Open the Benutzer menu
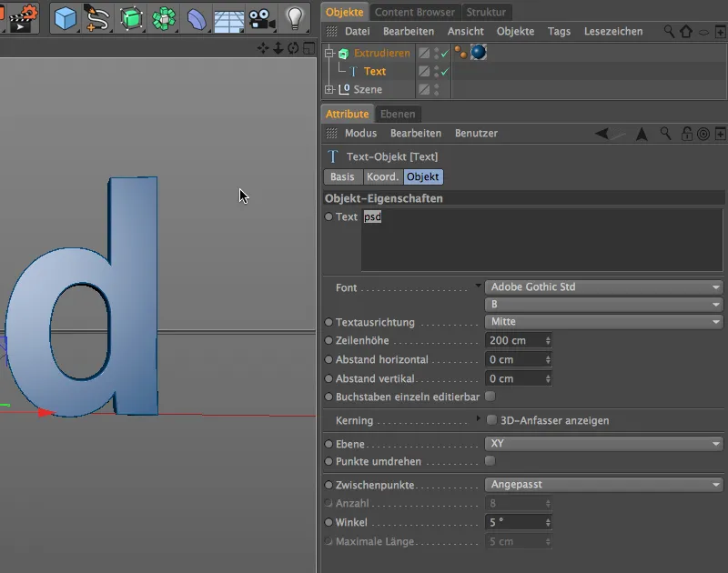This screenshot has width=728, height=573. 476,134
